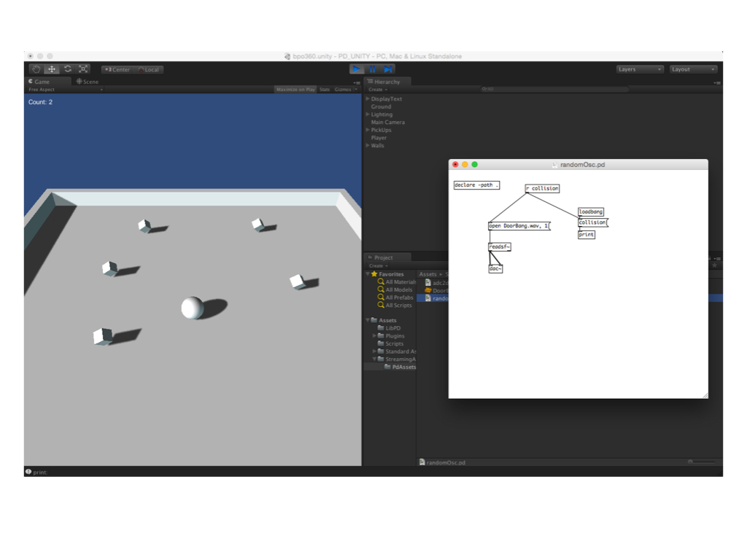This screenshot has width=747, height=560.
Task: Select the Hand tool in the toolbar
Action: click(36, 69)
